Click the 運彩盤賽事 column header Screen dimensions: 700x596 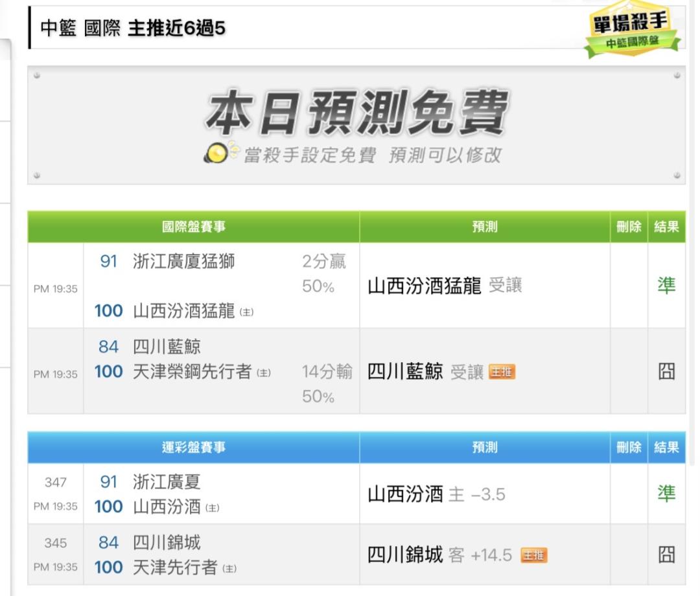(193, 447)
